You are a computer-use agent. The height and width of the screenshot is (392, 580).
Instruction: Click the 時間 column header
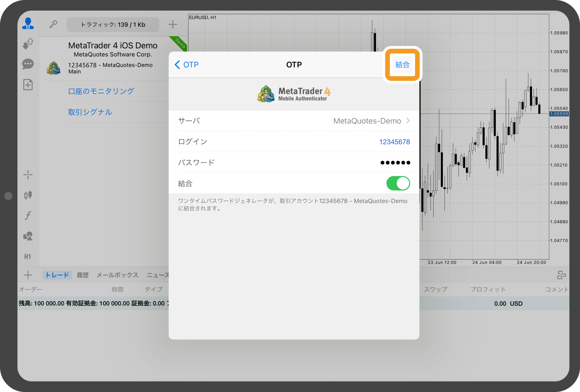(118, 289)
